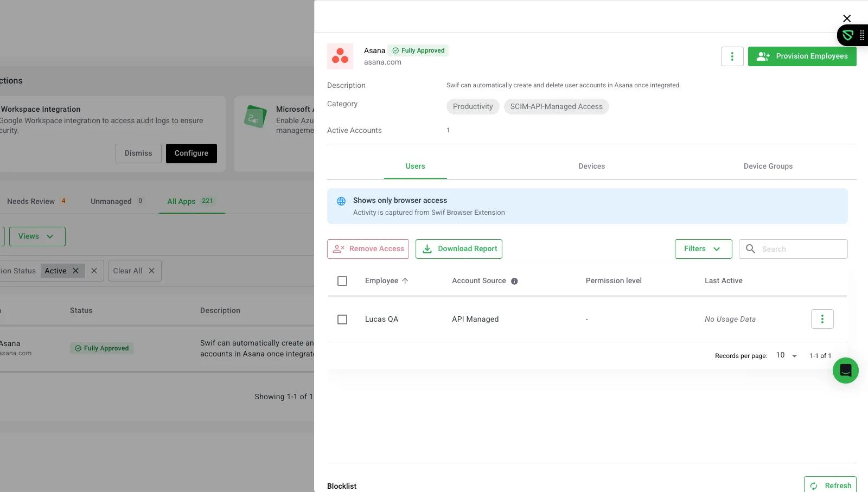Click the Download Report button
Viewport: 868px width, 492px height.
[458, 249]
